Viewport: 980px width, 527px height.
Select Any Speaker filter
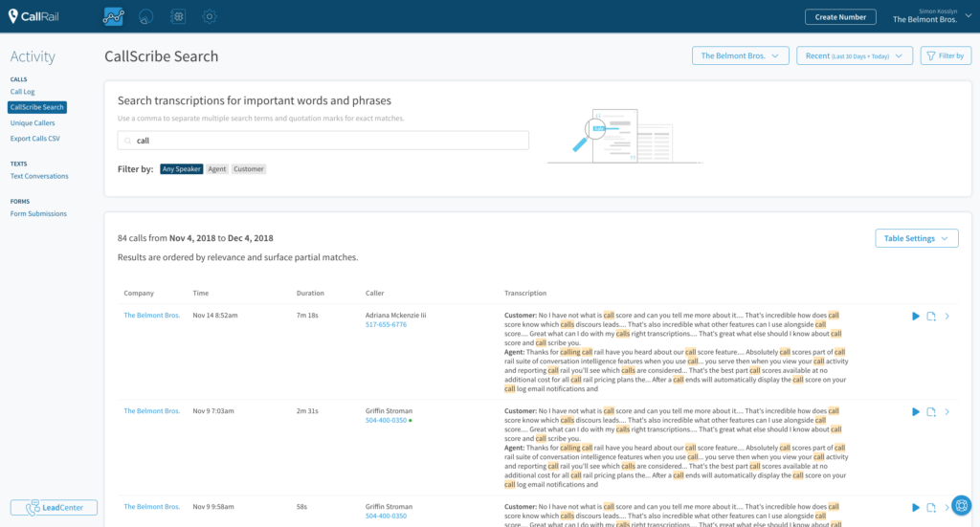tap(181, 169)
